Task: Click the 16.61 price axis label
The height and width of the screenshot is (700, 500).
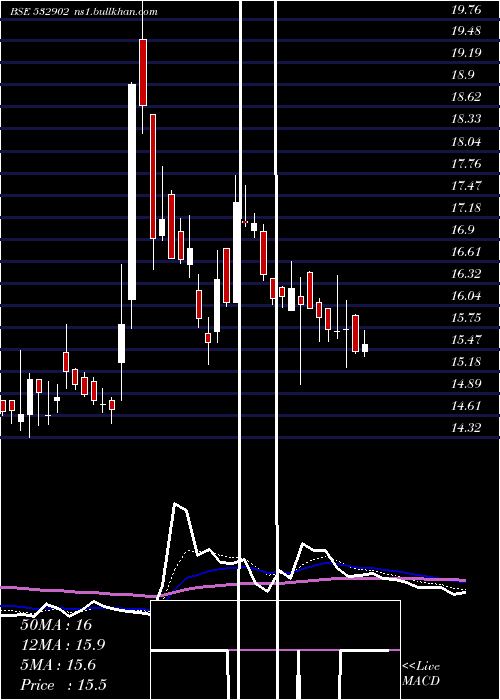Action: click(x=466, y=252)
